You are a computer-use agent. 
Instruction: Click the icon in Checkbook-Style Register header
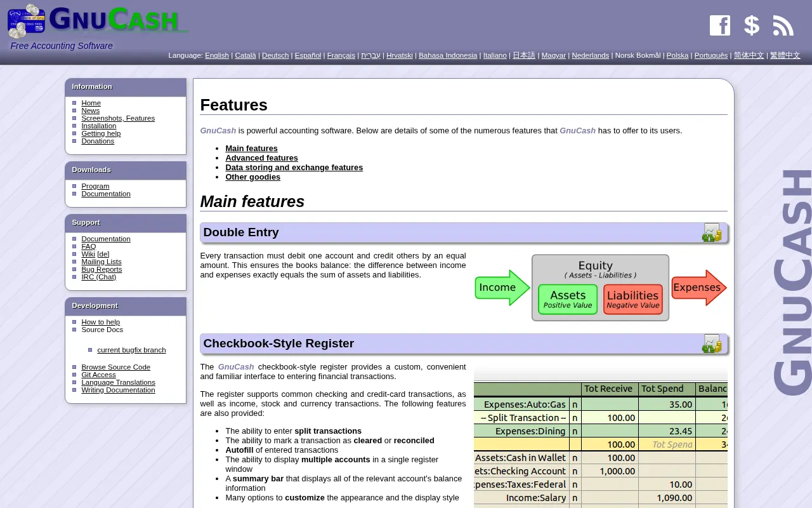pos(712,344)
